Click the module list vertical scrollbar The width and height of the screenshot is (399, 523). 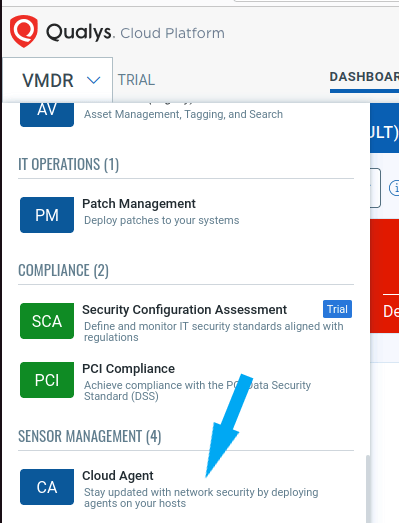click(x=368, y=489)
